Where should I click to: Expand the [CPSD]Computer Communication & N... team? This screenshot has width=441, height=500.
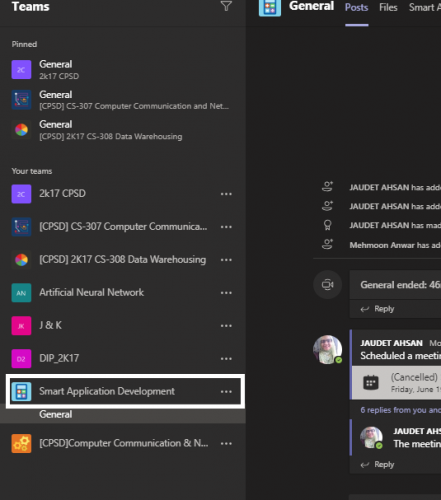124,443
